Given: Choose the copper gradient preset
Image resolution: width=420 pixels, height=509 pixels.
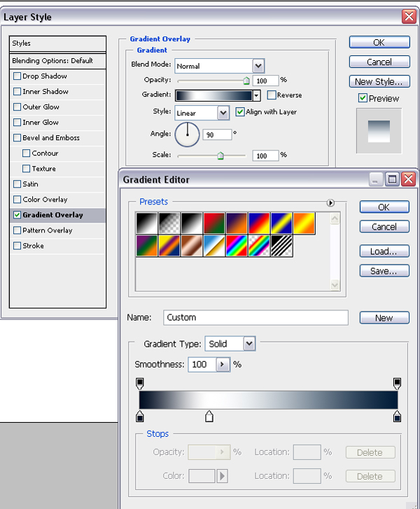Looking at the screenshot, I should coord(192,246).
